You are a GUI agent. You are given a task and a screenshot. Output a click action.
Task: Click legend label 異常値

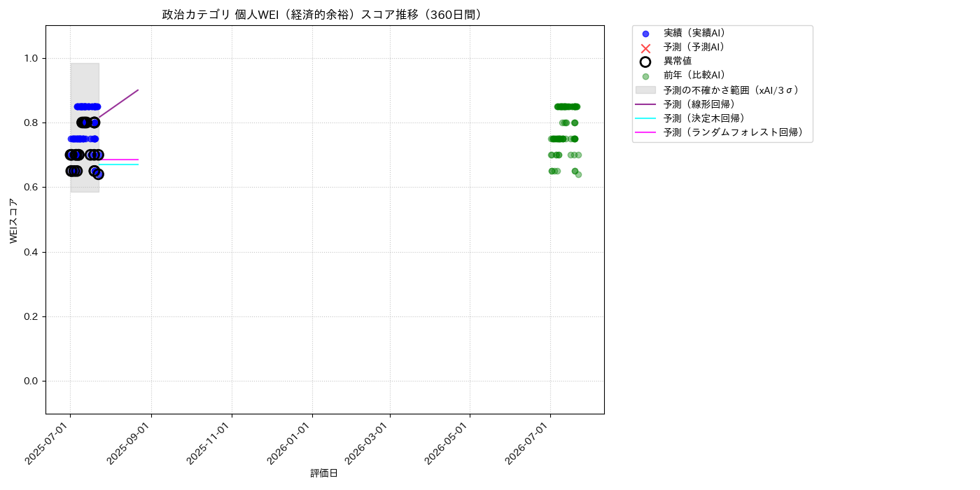pos(678,61)
